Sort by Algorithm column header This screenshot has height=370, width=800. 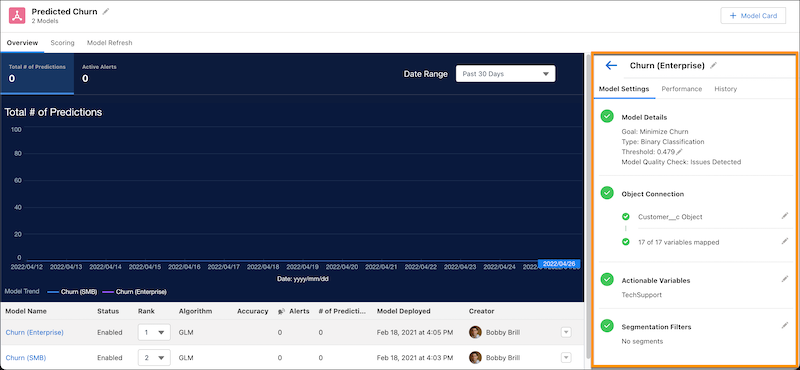click(195, 311)
